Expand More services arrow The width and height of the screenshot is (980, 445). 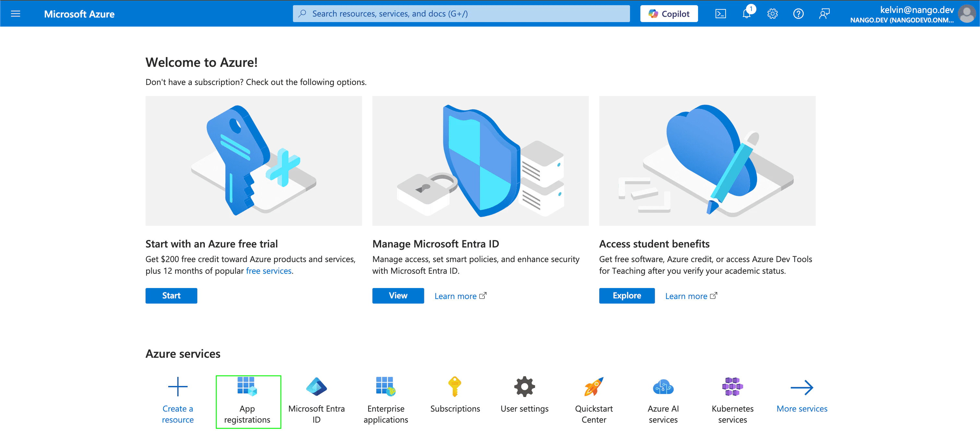click(801, 388)
